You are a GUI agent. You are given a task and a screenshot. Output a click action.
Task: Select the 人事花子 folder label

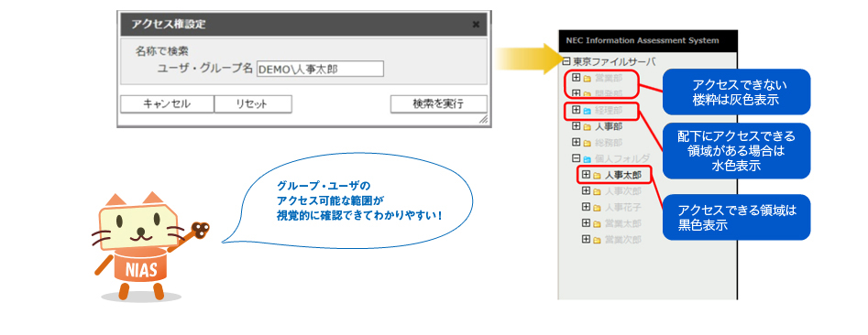pyautogui.click(x=622, y=207)
